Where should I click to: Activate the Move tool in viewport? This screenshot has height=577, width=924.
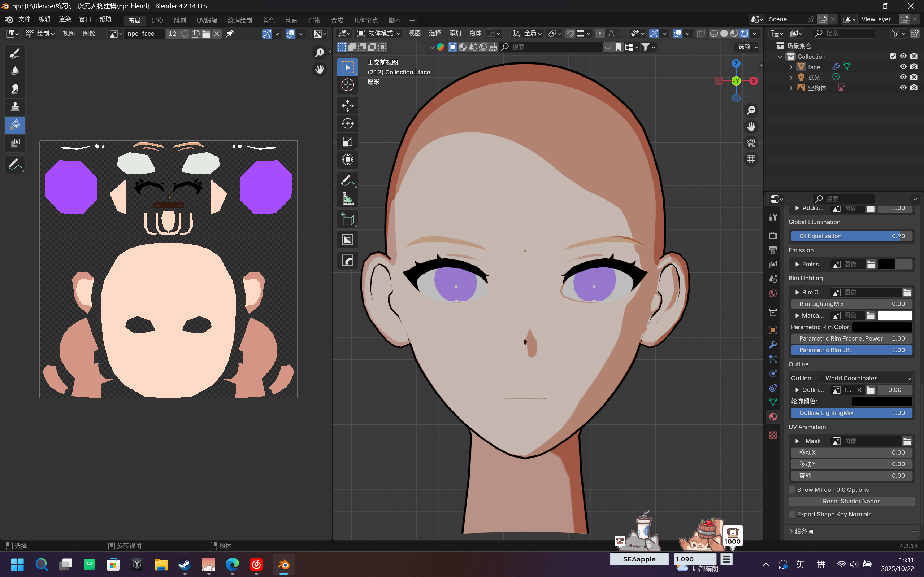click(x=347, y=106)
